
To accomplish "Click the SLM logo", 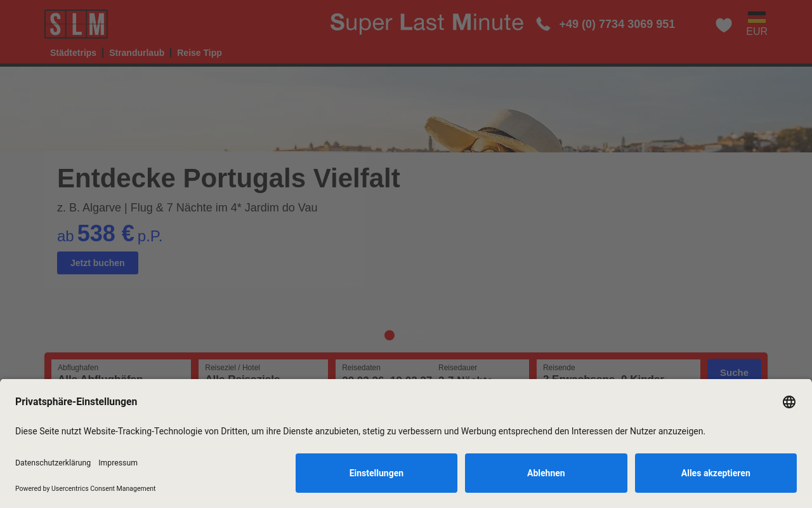I will 76,24.
